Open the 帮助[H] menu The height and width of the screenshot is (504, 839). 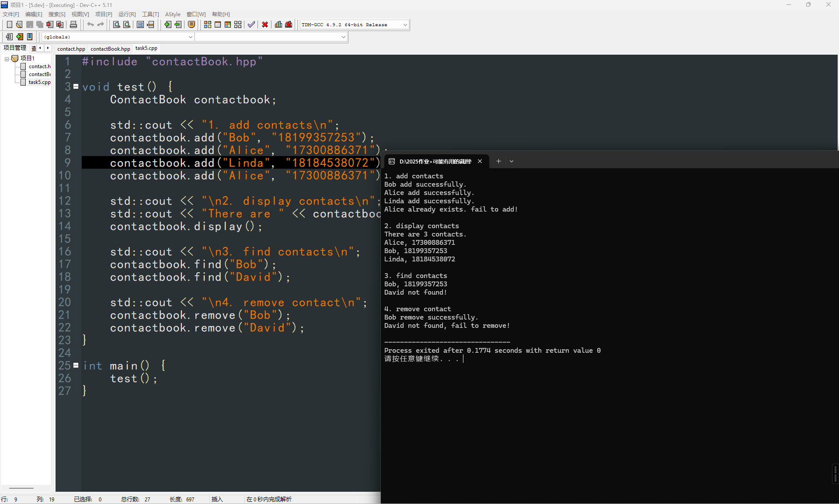(221, 14)
